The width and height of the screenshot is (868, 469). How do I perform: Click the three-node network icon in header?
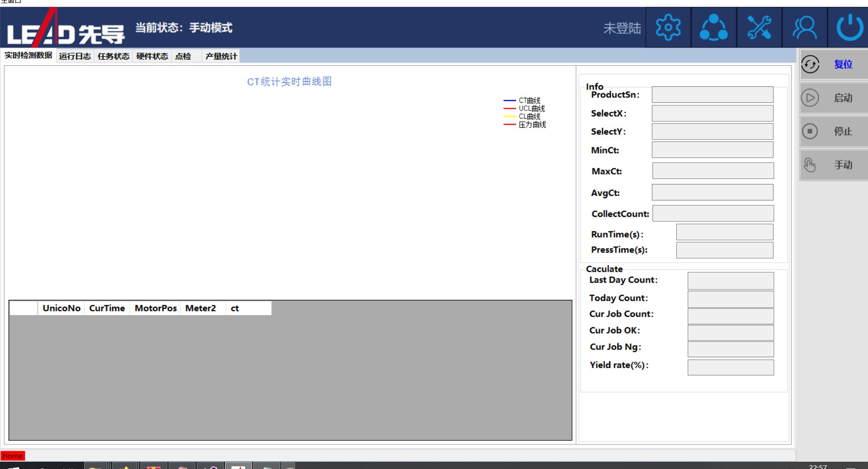click(x=713, y=28)
